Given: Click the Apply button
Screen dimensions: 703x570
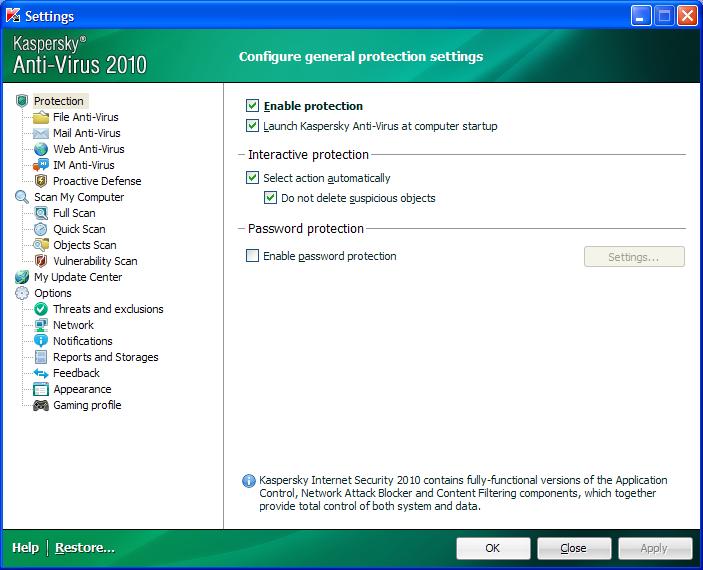Looking at the screenshot, I should click(655, 548).
